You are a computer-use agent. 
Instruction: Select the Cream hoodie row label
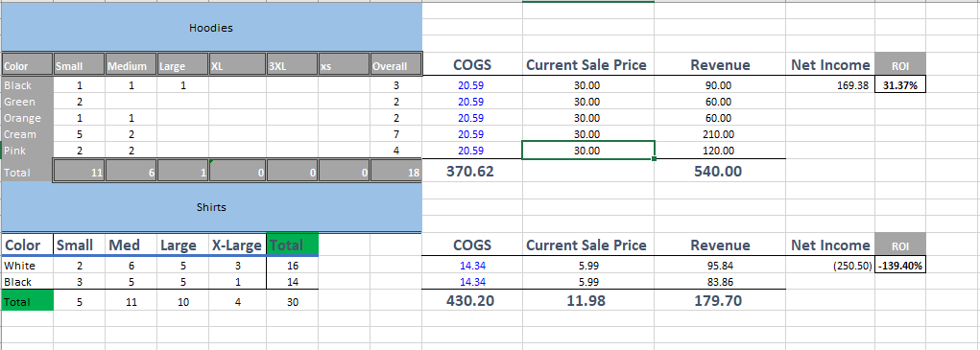[27, 134]
